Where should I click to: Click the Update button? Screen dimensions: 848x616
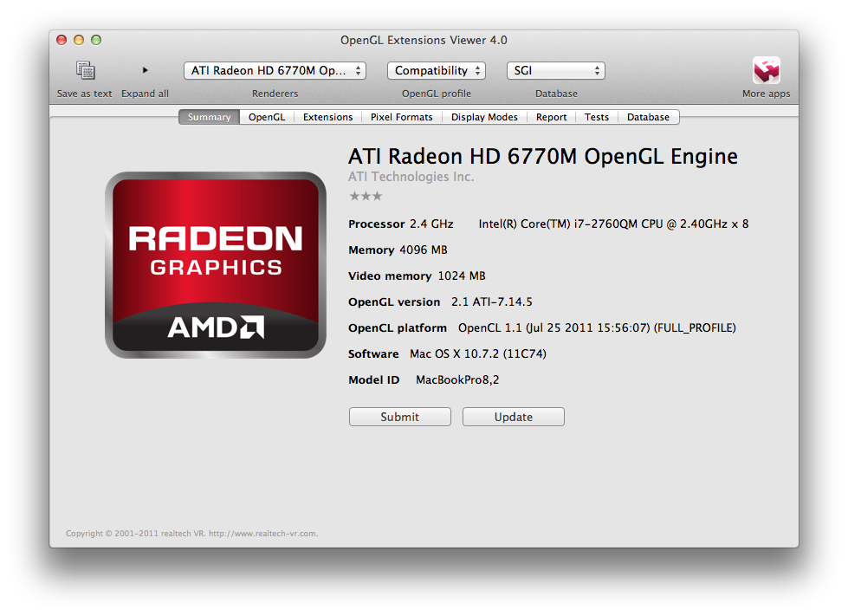pyautogui.click(x=514, y=417)
